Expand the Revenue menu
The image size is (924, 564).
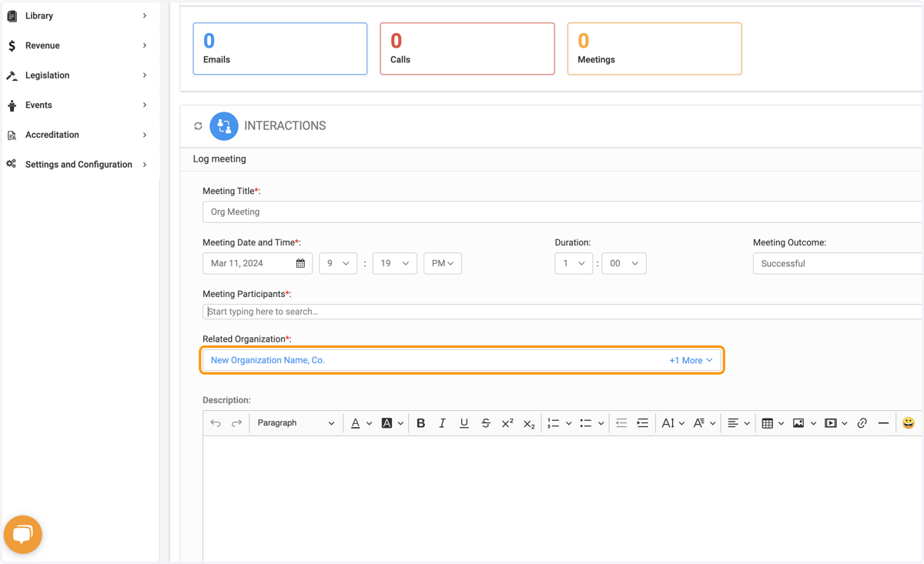click(145, 45)
